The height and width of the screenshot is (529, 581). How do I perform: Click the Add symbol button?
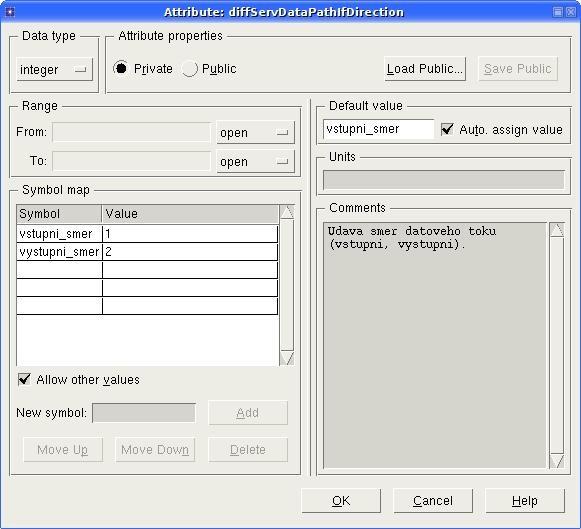pos(248,413)
